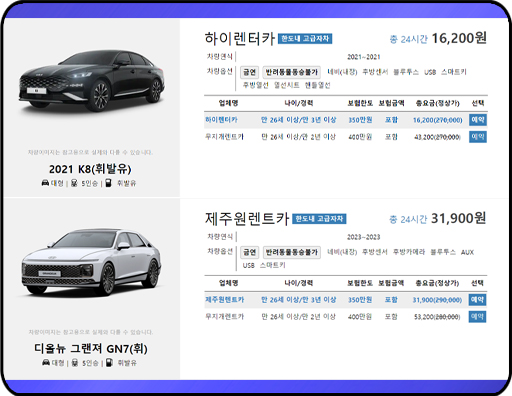
Task: Click model year 2023~2023 value
Action: (363, 237)
